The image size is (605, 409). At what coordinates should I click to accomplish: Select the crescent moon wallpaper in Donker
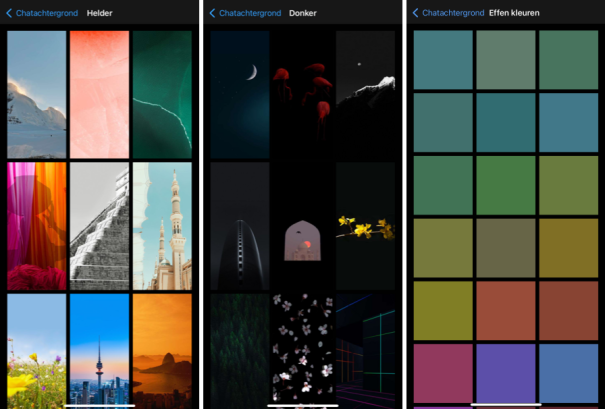tap(240, 95)
